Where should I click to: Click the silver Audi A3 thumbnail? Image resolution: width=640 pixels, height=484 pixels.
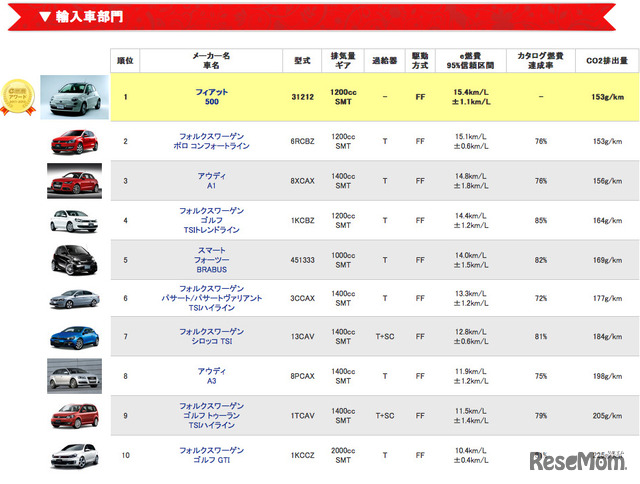[74, 376]
